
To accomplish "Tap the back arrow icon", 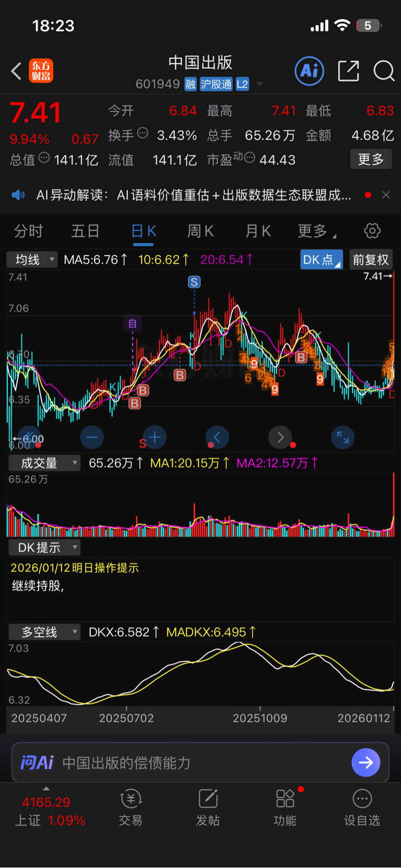I will tap(16, 71).
